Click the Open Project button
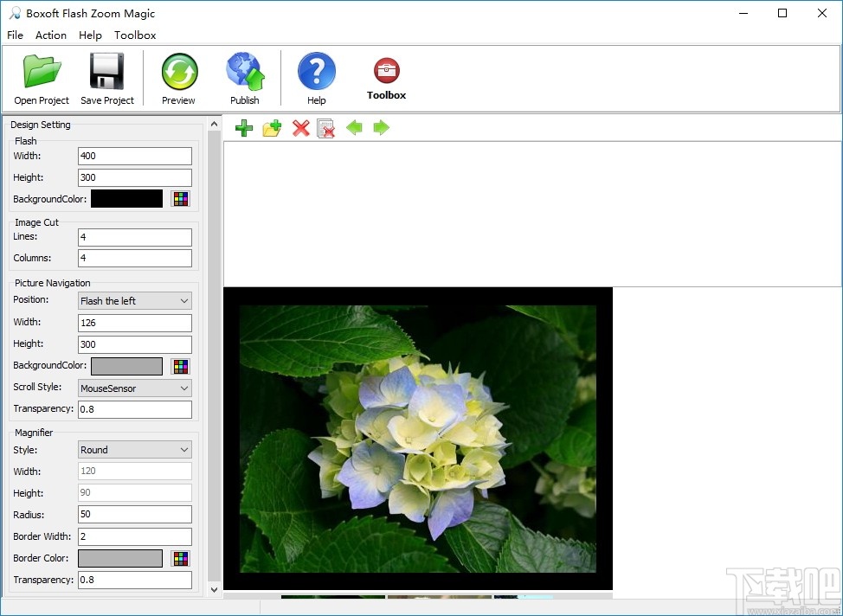Screen dimensions: 843x616 pos(41,78)
